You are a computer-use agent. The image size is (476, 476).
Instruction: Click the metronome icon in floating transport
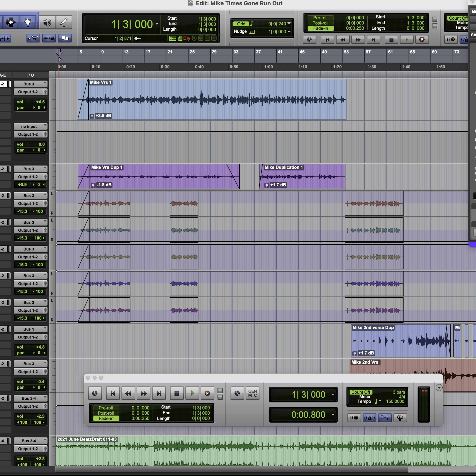pos(369,418)
